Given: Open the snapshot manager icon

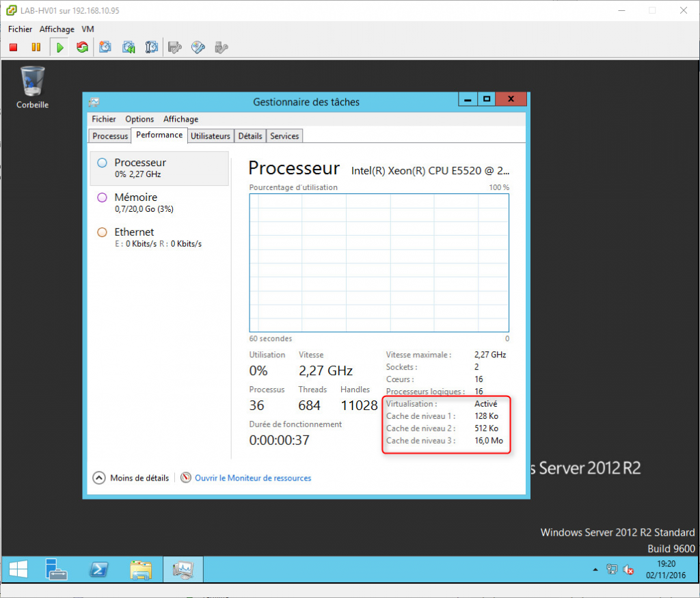Looking at the screenshot, I should pyautogui.click(x=151, y=47).
